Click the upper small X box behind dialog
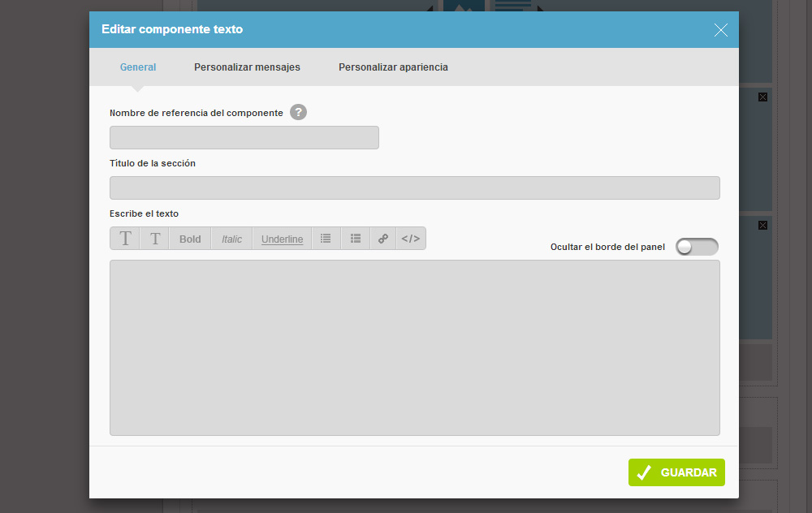This screenshot has height=513, width=812. click(762, 97)
